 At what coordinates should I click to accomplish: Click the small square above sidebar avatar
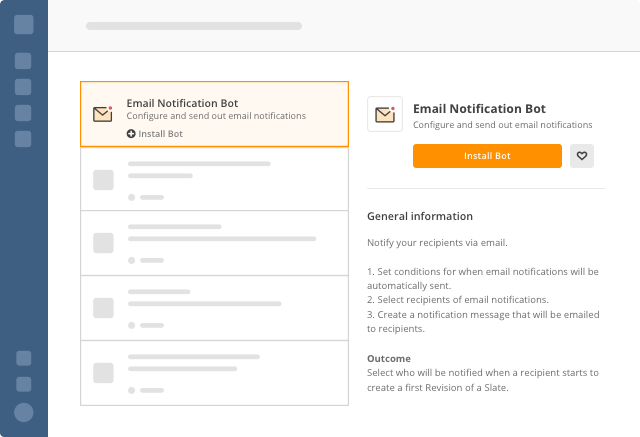(x=24, y=384)
